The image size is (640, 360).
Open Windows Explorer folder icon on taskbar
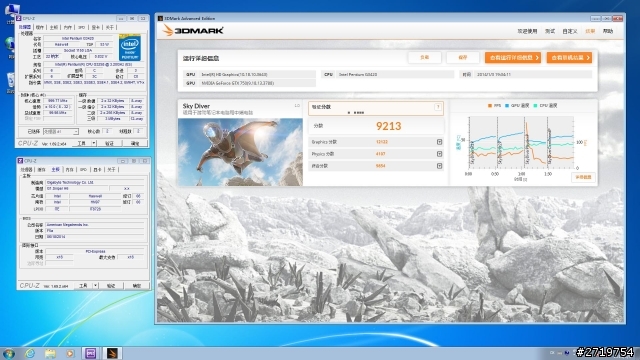pyautogui.click(x=50, y=353)
